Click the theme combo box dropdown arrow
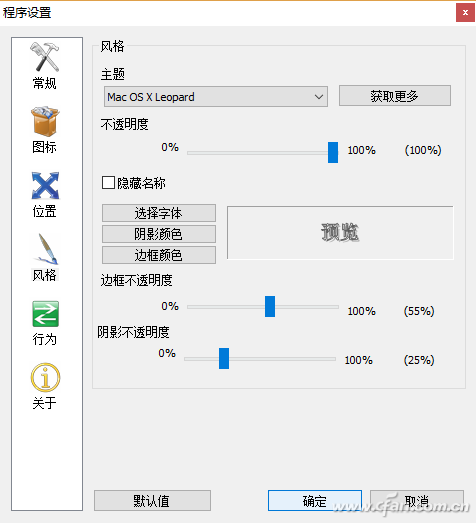 click(x=319, y=97)
